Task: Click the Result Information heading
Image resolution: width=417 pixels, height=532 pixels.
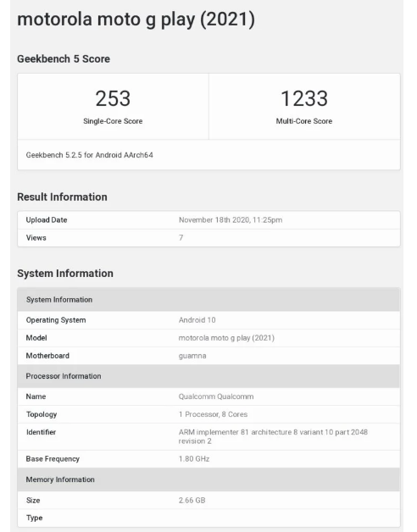Action: [62, 197]
